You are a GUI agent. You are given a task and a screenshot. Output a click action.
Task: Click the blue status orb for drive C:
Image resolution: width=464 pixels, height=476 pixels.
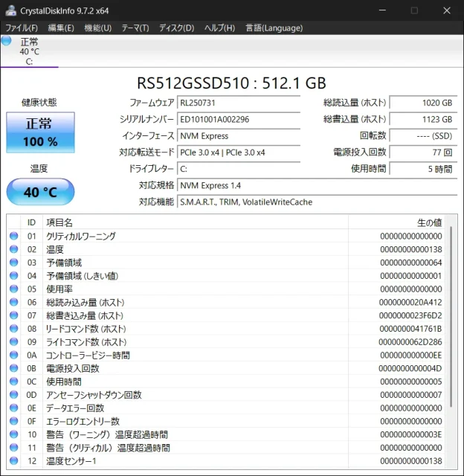click(x=7, y=41)
